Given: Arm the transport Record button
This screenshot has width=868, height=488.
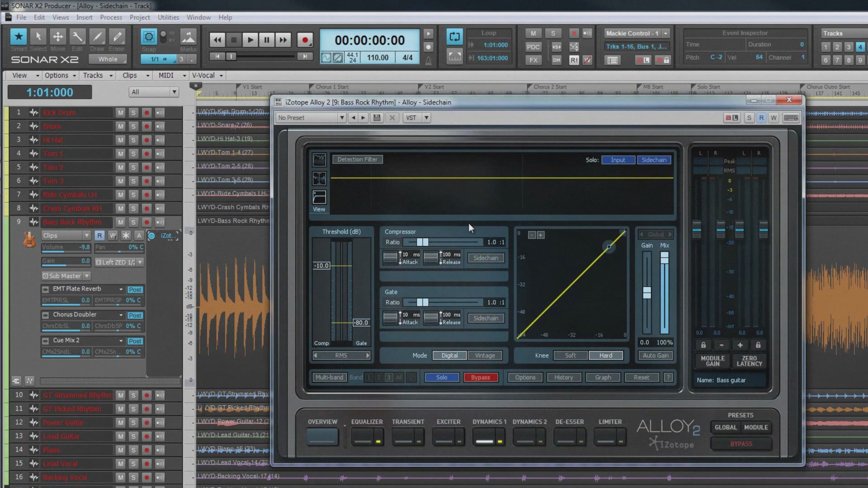Looking at the screenshot, I should tap(305, 40).
